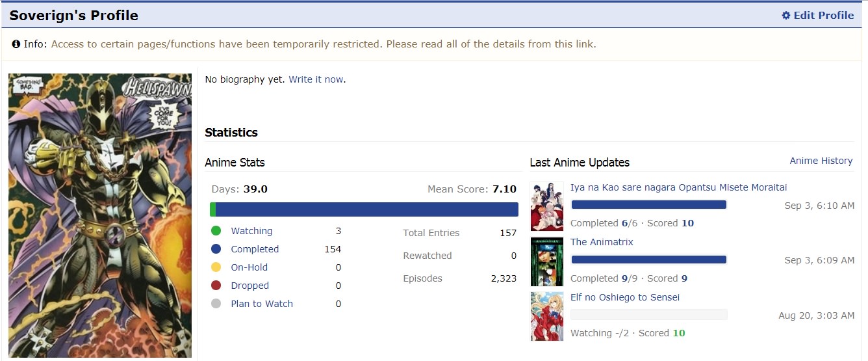Click the blue Completed status dot

click(x=216, y=249)
